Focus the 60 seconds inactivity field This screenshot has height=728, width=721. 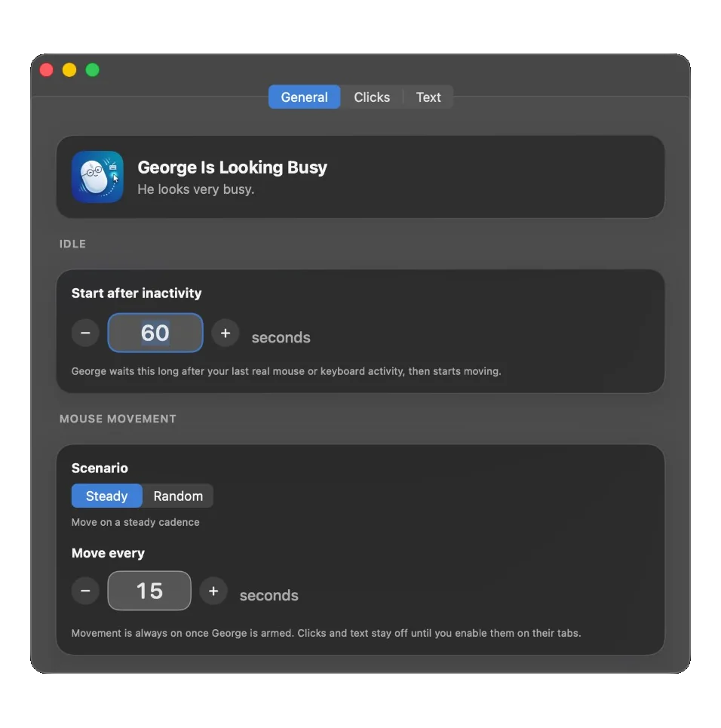click(155, 333)
